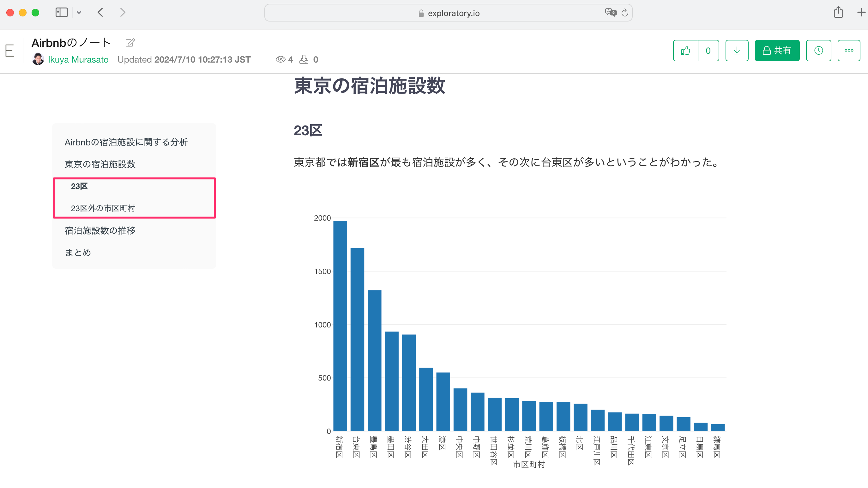Screen dimensions: 868x488
Task: Open the 共有 share button
Action: point(777,51)
